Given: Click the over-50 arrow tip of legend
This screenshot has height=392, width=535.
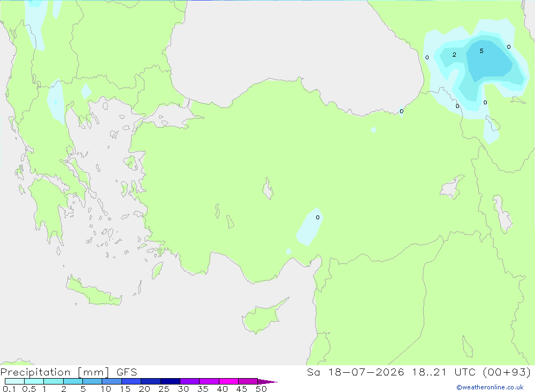Looking at the screenshot, I should 267,382.
